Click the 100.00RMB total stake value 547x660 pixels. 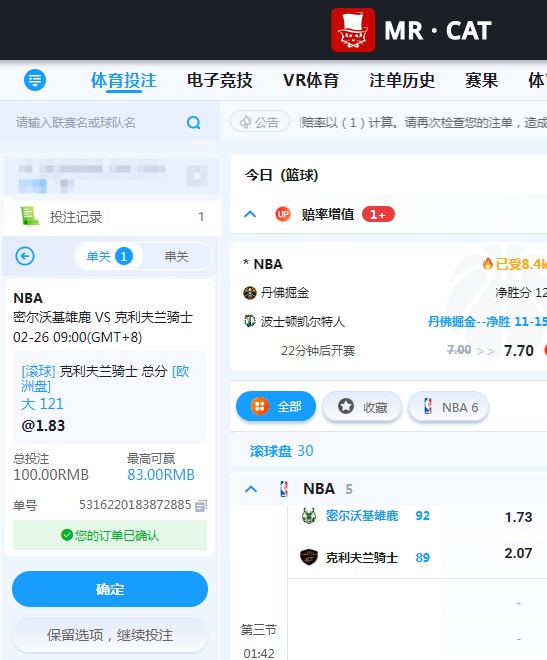click(x=51, y=475)
